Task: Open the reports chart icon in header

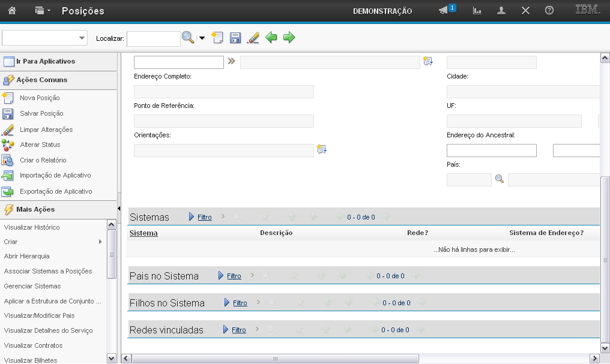Action: point(477,11)
